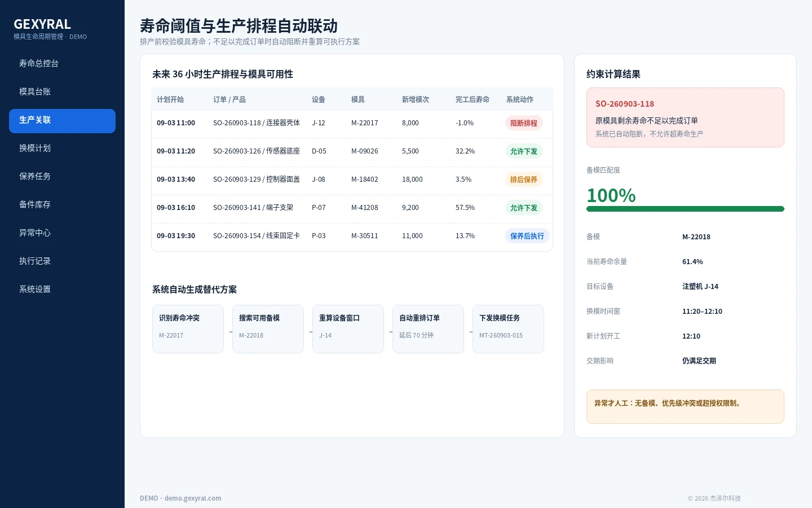The image size is (812, 508).
Task: Click target device 注塑机 J-14
Action: (x=700, y=287)
